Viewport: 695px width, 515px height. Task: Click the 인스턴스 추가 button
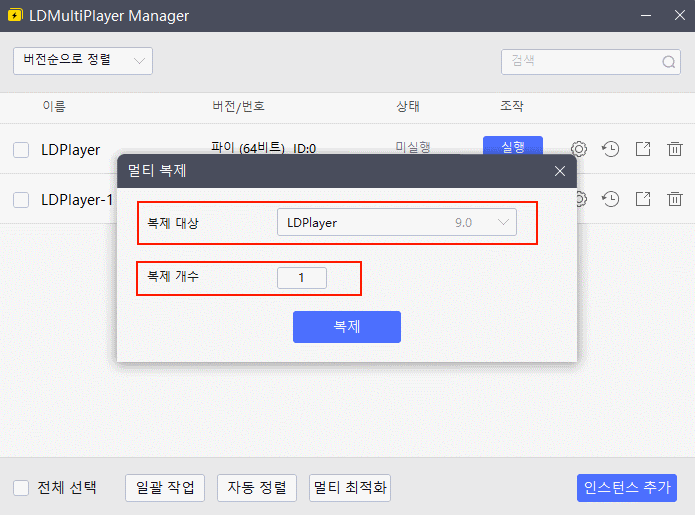627,488
